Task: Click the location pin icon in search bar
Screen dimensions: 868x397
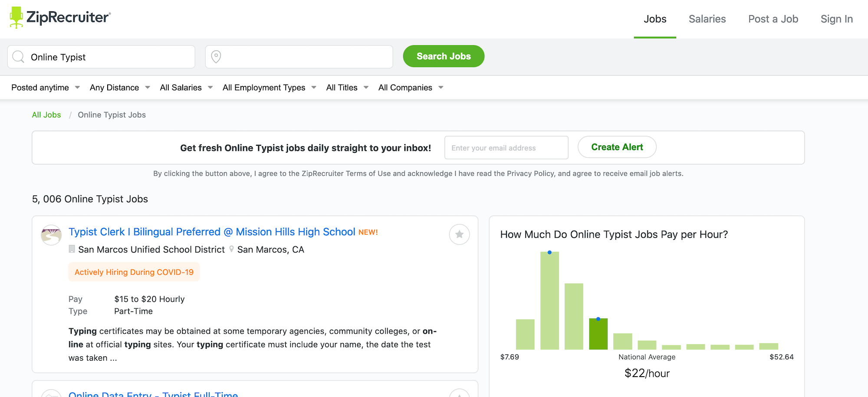Action: [216, 57]
